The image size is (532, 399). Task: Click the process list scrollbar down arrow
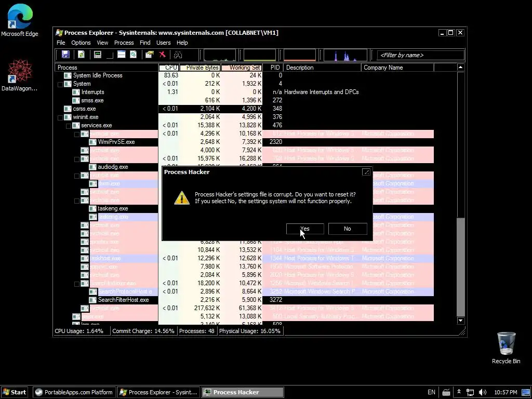coord(460,320)
